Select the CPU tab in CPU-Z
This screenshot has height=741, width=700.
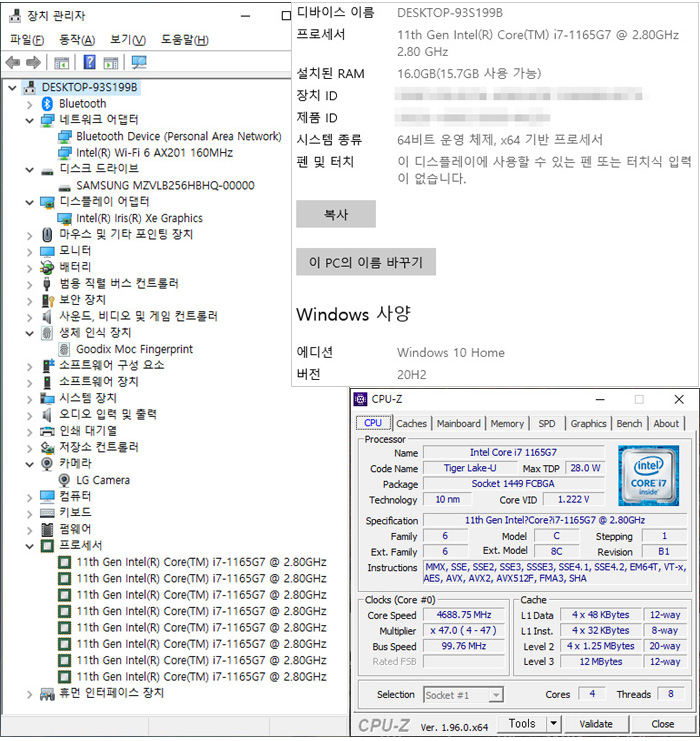point(373,423)
